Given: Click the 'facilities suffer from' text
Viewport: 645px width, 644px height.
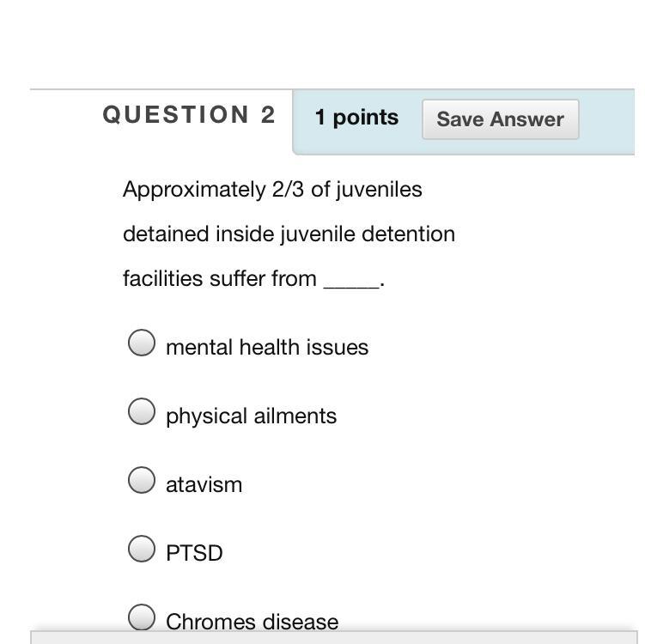Looking at the screenshot, I should point(220,279).
